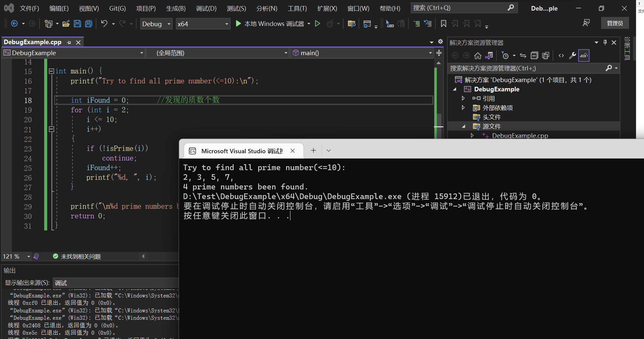
Task: Collapse all nodes in Solution Explorer
Action: (534, 56)
